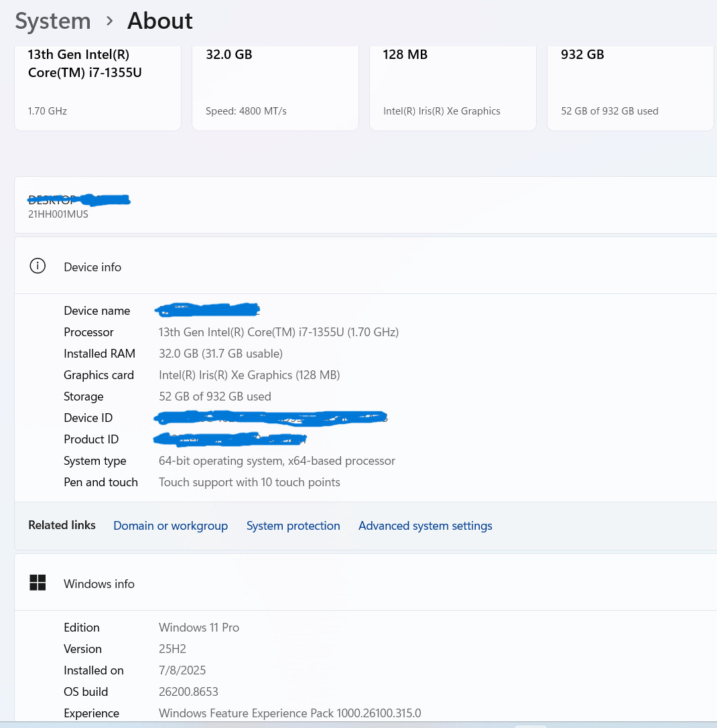The height and width of the screenshot is (728, 717).
Task: Click the breadcrumb chevron after System
Action: click(110, 21)
